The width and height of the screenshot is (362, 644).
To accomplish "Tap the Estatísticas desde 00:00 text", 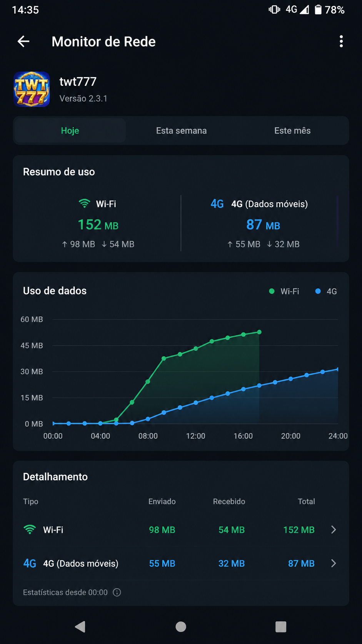I will click(x=65, y=592).
